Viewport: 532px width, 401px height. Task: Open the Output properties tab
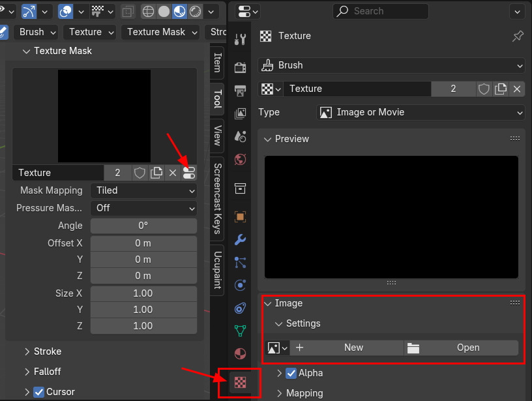pos(240,91)
